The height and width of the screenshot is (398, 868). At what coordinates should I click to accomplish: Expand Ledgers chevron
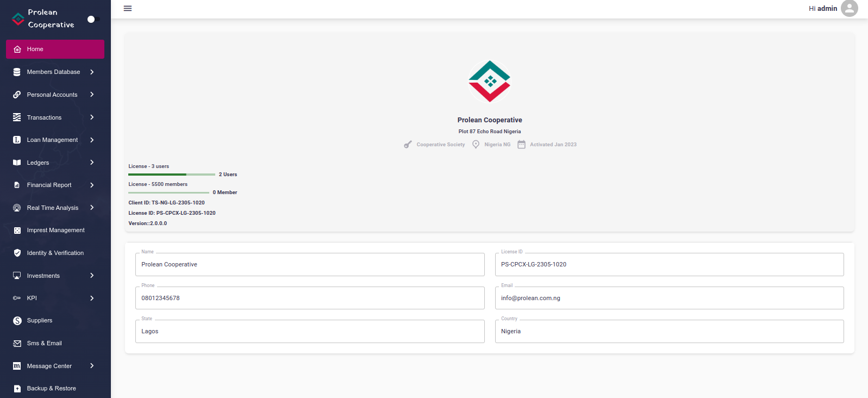92,163
